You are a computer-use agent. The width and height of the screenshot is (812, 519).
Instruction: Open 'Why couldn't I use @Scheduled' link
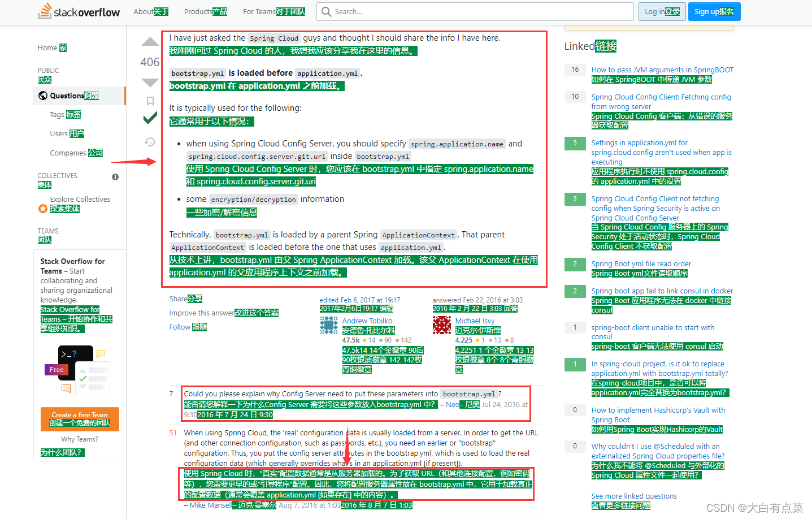pyautogui.click(x=658, y=451)
